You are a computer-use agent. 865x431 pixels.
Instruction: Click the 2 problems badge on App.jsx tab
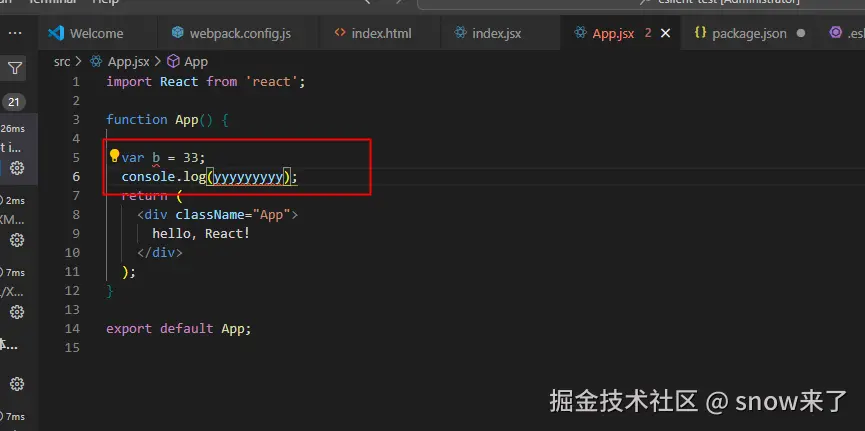648,33
